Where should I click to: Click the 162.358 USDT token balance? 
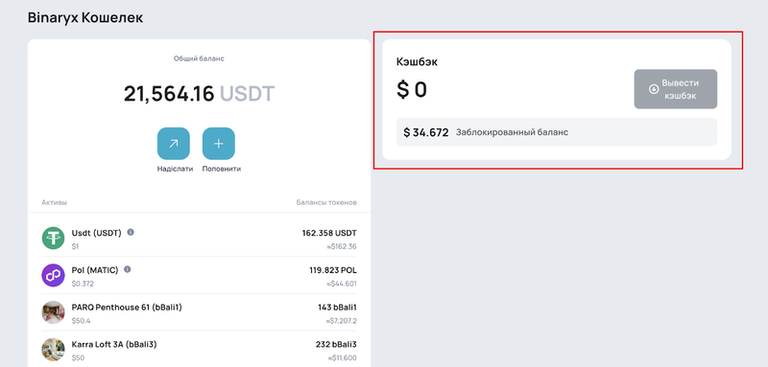coord(330,233)
